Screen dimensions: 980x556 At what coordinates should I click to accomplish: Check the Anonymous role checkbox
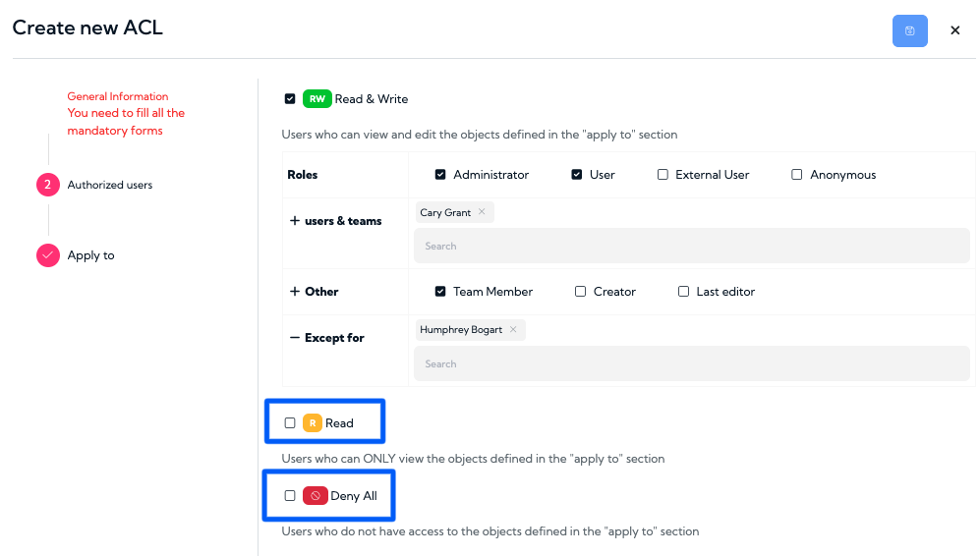[797, 174]
